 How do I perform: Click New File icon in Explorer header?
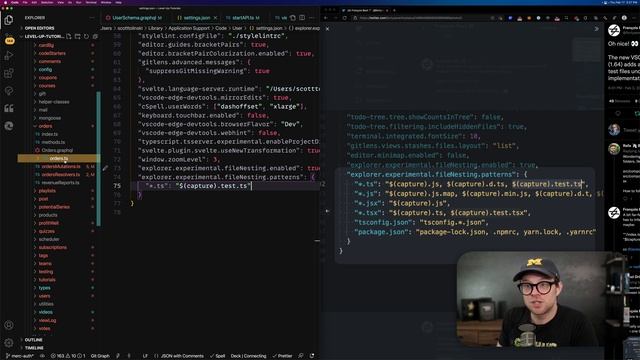[x=69, y=36]
